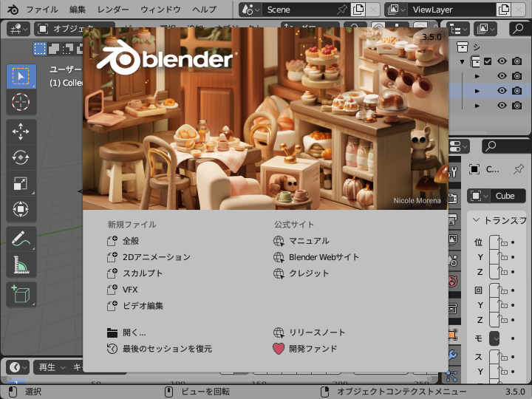Select the Measure tool
This screenshot has width=532, height=399.
coord(21,265)
